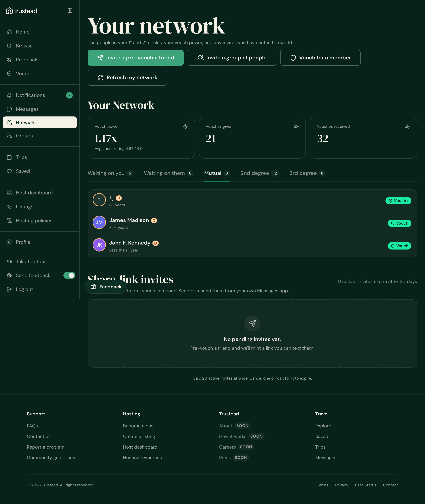Viewport: 425px width, 504px height.
Task: Open Groups in sidebar
Action: click(40, 136)
